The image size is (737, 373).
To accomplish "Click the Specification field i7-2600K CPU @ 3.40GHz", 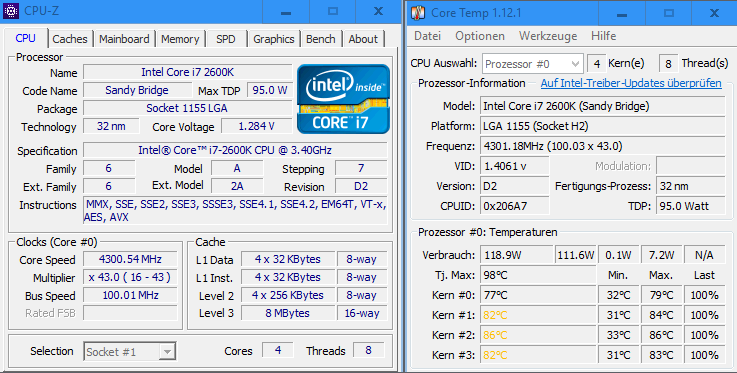I will coord(235,150).
